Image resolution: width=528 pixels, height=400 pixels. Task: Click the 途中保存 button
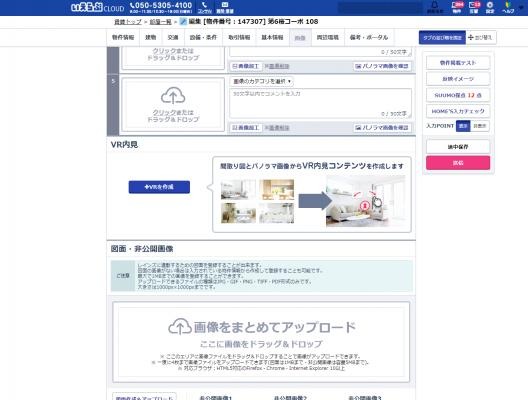click(x=458, y=147)
